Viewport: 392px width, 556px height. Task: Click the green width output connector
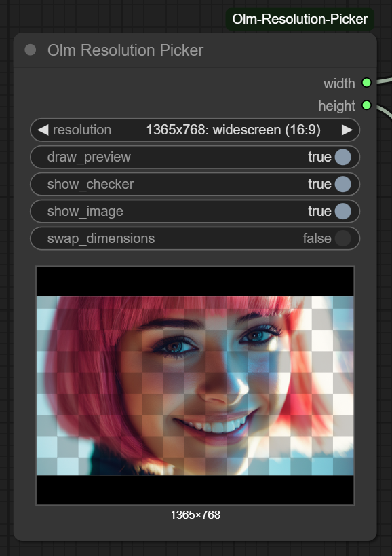tap(366, 83)
